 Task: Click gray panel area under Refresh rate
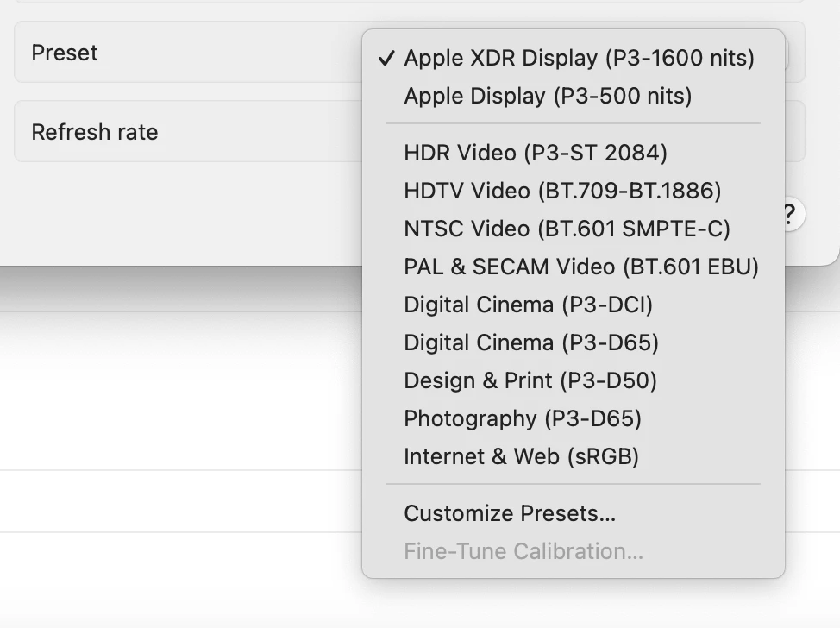pyautogui.click(x=172, y=216)
